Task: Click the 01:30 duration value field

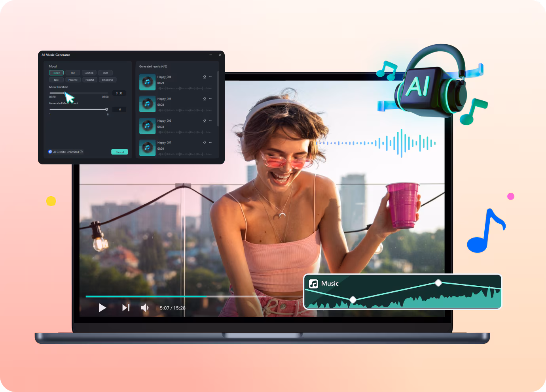Action: pyautogui.click(x=119, y=93)
